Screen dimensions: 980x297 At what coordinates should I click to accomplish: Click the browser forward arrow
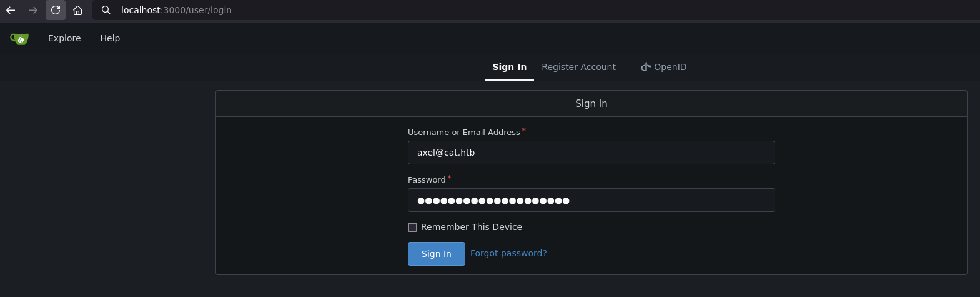(33, 10)
